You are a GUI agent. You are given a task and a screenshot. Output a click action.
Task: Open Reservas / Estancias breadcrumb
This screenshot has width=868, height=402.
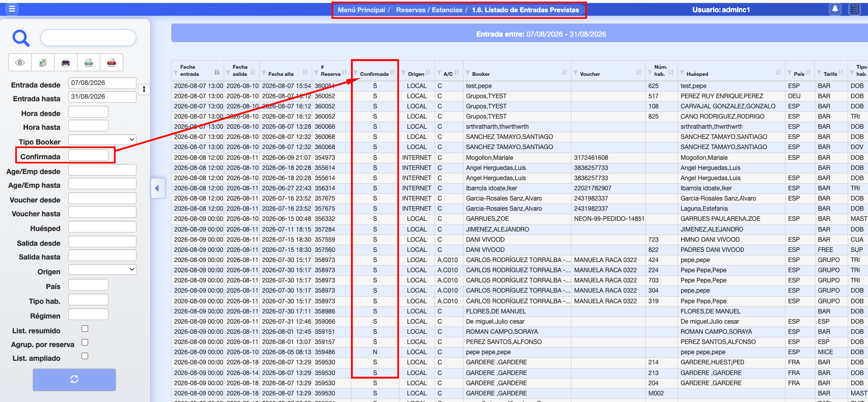point(429,10)
